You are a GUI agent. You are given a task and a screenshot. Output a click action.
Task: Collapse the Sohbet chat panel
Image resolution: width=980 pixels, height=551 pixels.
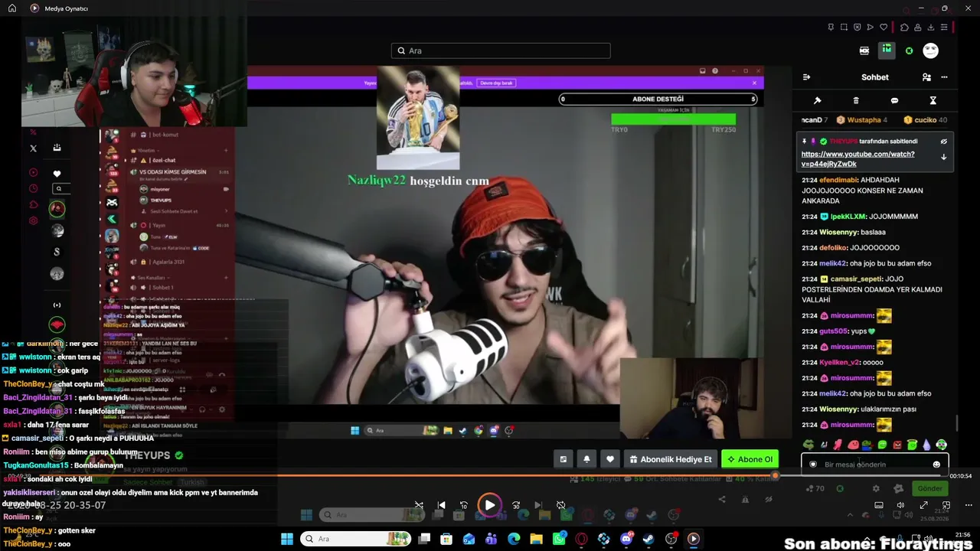pos(806,77)
